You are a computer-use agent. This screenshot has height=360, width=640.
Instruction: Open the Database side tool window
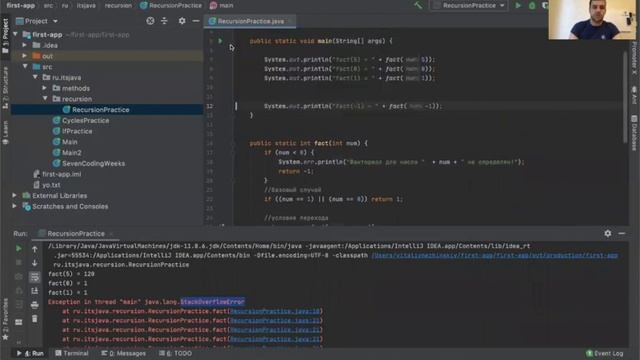pos(634,133)
